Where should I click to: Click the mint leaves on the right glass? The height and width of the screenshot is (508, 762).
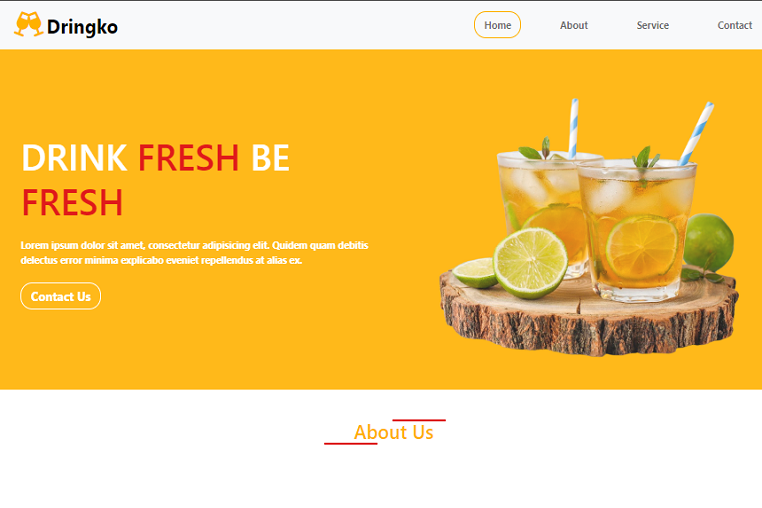click(x=645, y=158)
